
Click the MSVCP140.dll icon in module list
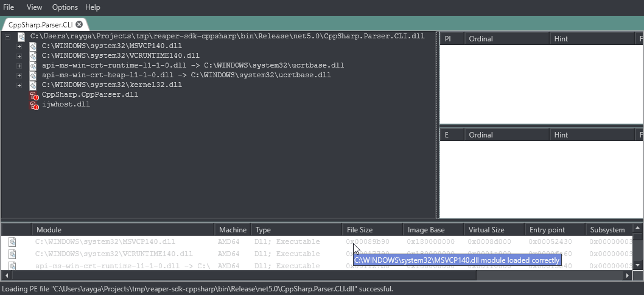(x=12, y=241)
